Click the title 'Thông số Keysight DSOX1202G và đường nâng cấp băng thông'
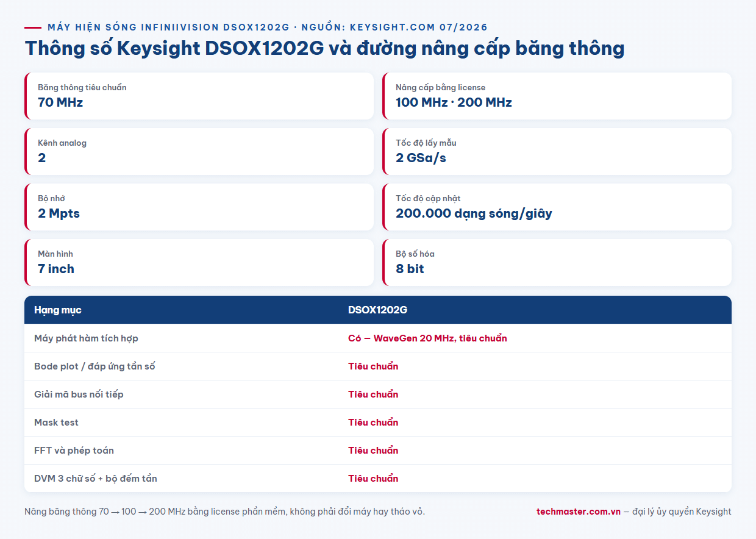The height and width of the screenshot is (539, 756). pos(324,48)
